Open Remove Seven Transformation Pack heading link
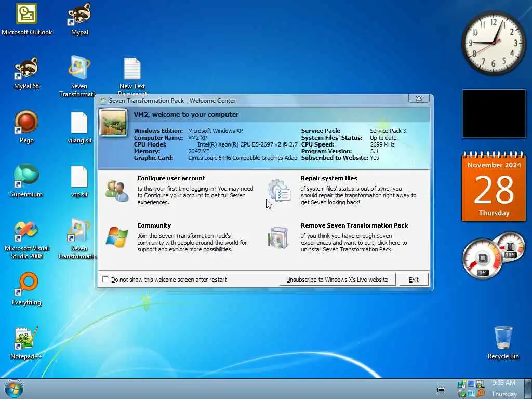The height and width of the screenshot is (399, 532). [354, 225]
